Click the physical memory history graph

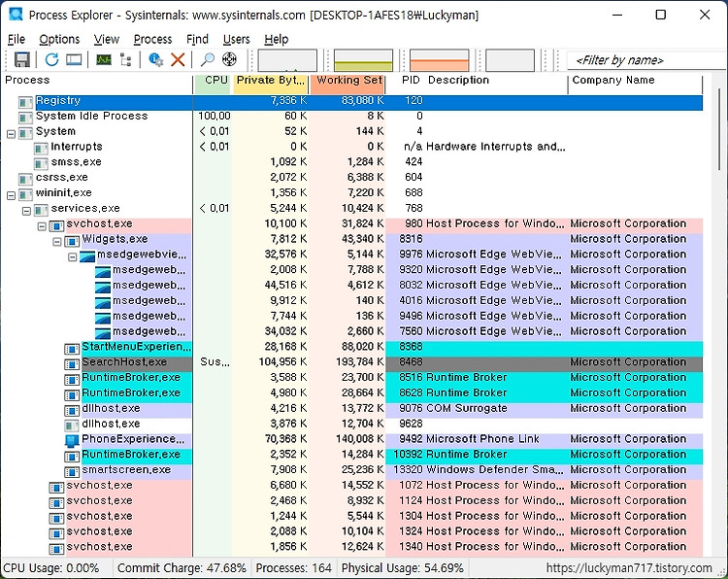coord(439,60)
